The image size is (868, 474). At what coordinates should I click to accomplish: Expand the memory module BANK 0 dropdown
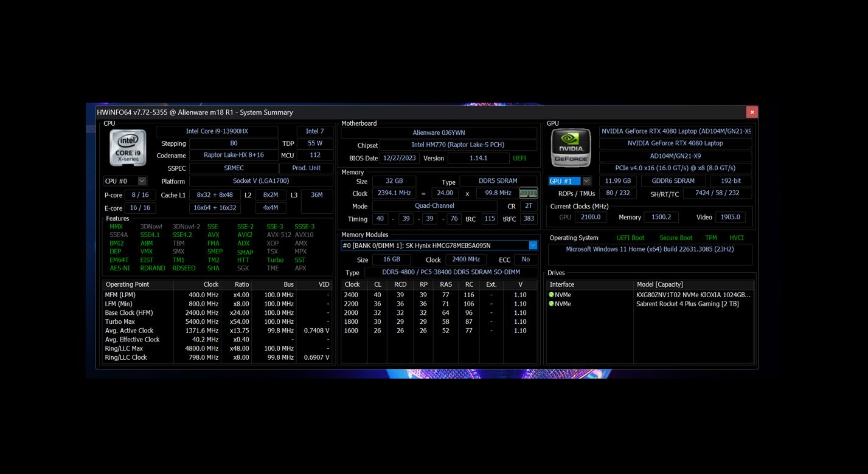[533, 246]
